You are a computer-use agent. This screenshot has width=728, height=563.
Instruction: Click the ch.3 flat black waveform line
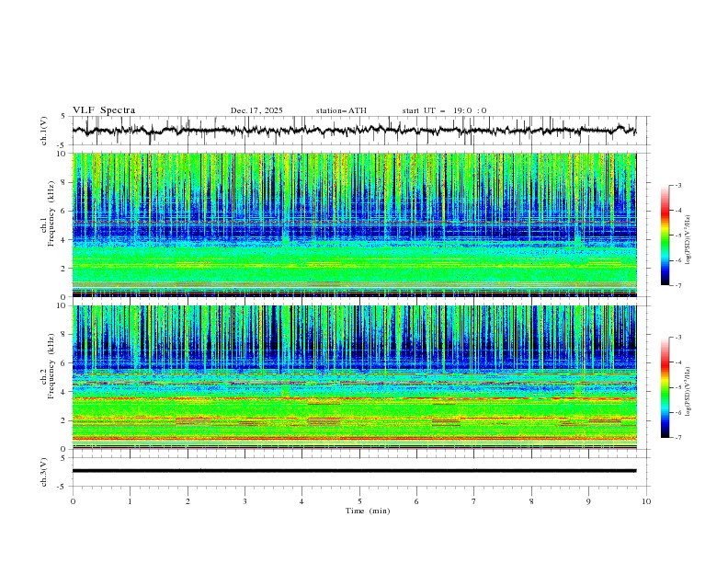coord(354,471)
